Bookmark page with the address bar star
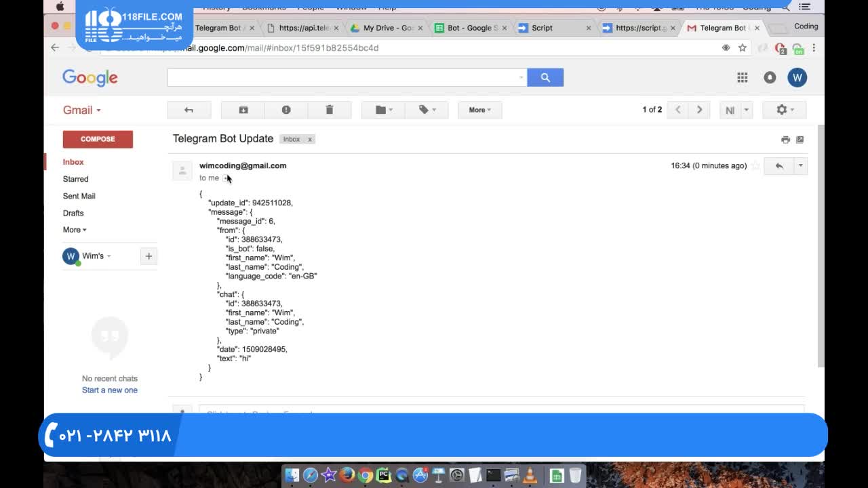868x488 pixels. coord(743,48)
